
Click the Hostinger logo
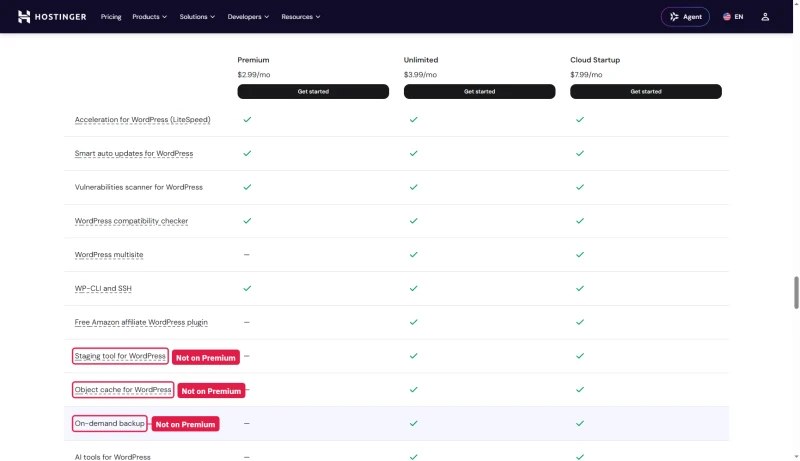[x=52, y=17]
